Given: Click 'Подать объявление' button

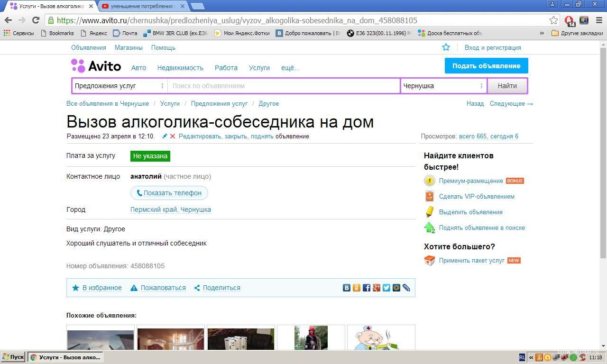Looking at the screenshot, I should (x=486, y=66).
